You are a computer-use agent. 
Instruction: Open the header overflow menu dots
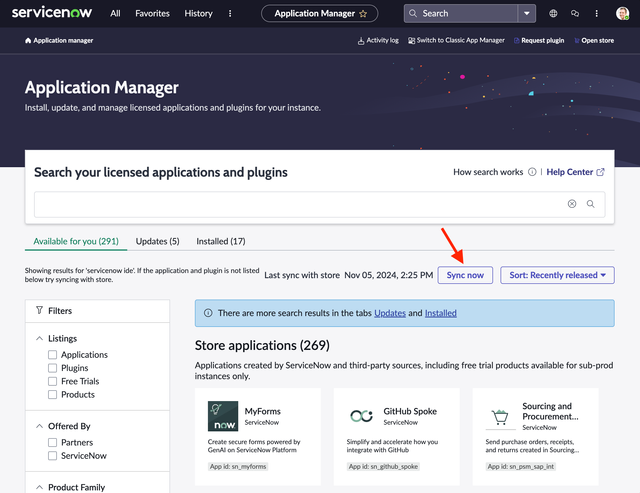[596, 13]
